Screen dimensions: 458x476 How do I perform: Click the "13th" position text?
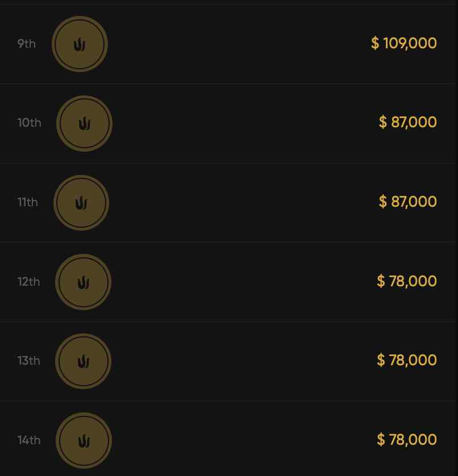pos(28,361)
